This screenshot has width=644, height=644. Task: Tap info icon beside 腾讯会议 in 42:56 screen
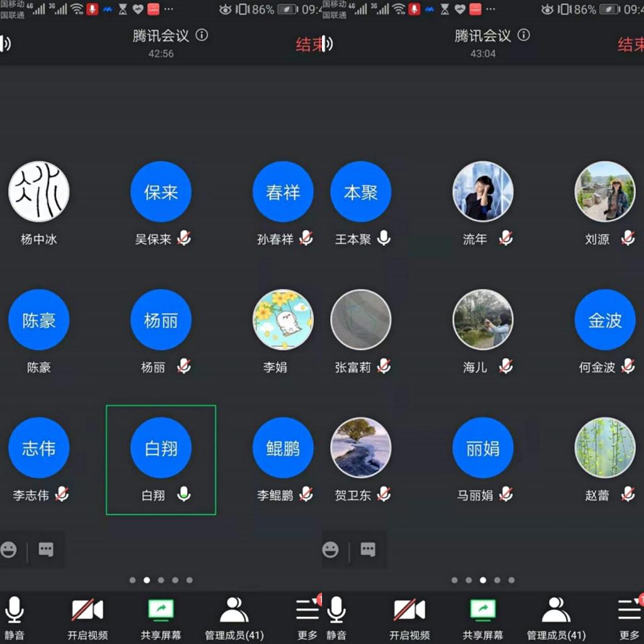tap(201, 35)
